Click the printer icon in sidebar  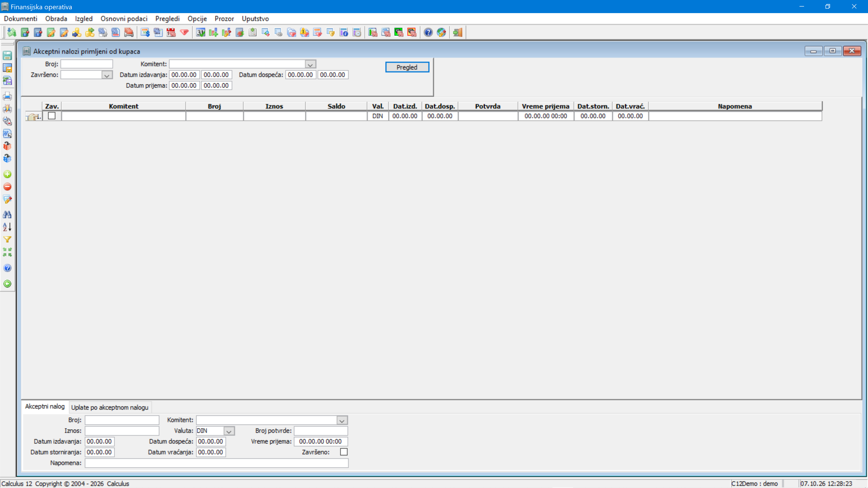point(7,96)
